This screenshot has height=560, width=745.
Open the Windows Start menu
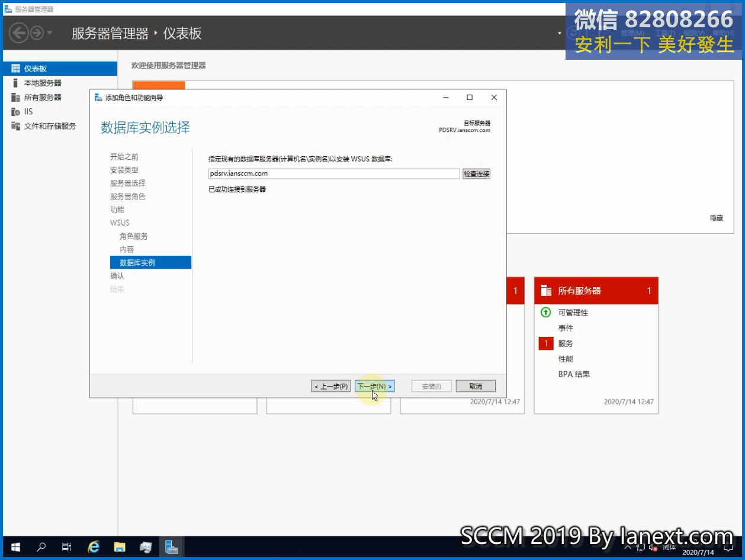(x=15, y=547)
